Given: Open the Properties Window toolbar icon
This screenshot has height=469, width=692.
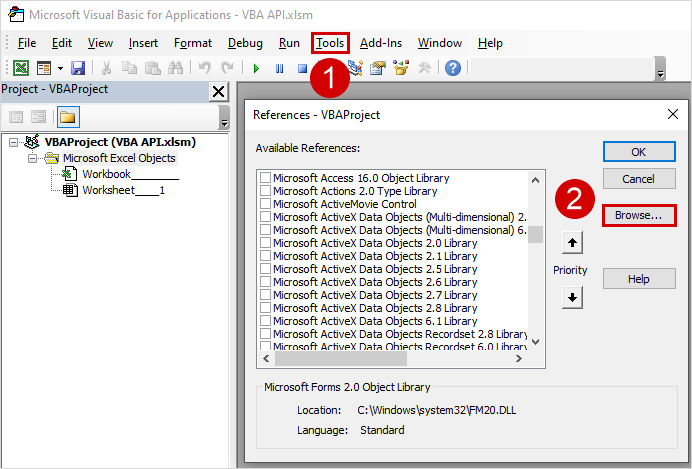Looking at the screenshot, I should tap(378, 68).
